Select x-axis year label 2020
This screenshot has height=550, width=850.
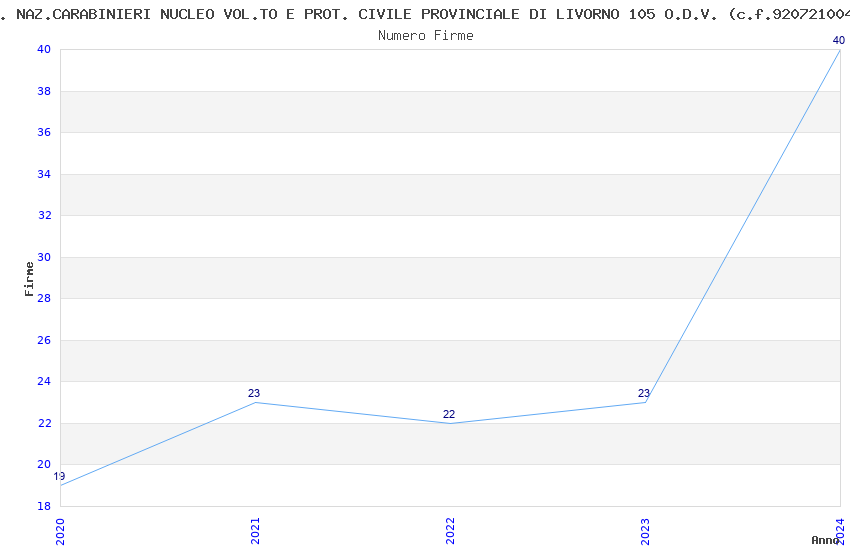pos(60,532)
